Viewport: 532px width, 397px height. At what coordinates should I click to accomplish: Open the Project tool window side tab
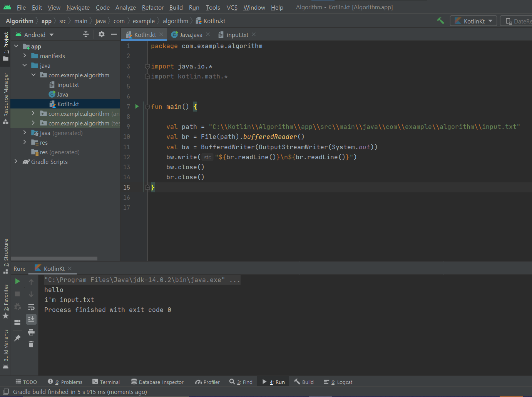click(x=5, y=46)
